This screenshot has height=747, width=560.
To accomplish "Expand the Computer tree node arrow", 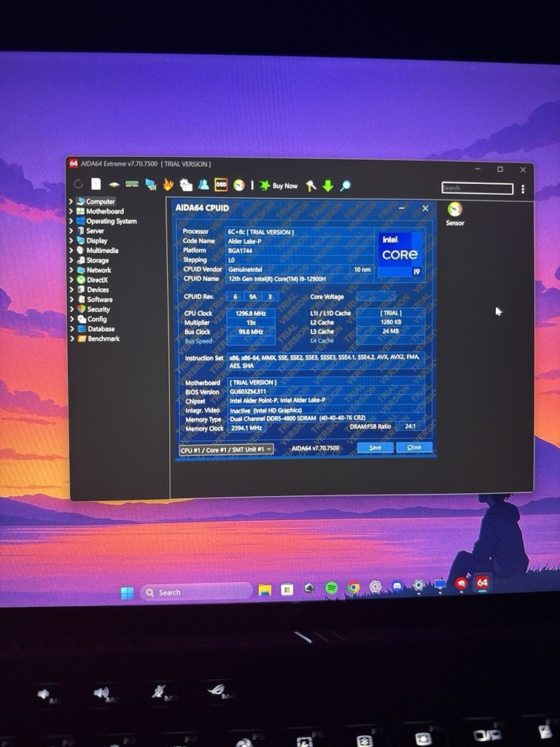I will [x=71, y=201].
